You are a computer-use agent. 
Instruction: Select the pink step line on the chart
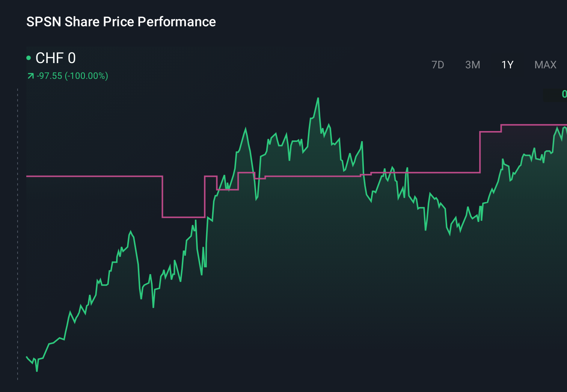(94, 175)
